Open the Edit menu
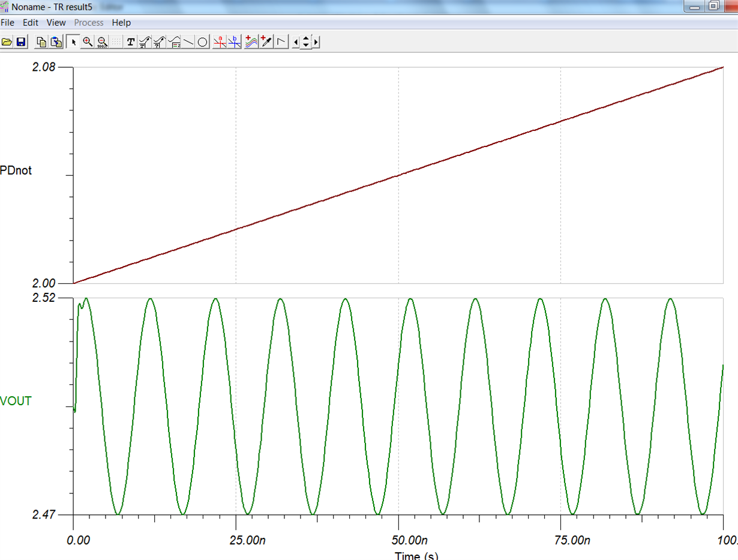This screenshot has width=738, height=560. coord(31,23)
